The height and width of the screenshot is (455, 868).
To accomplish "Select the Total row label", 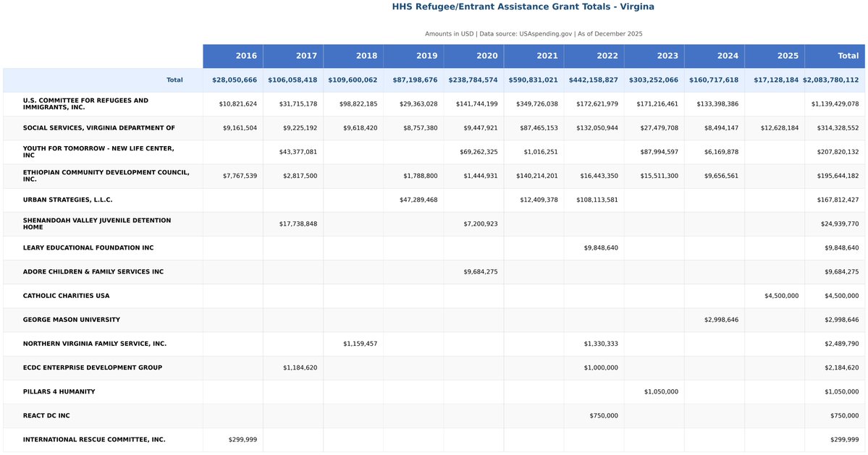I will point(174,80).
